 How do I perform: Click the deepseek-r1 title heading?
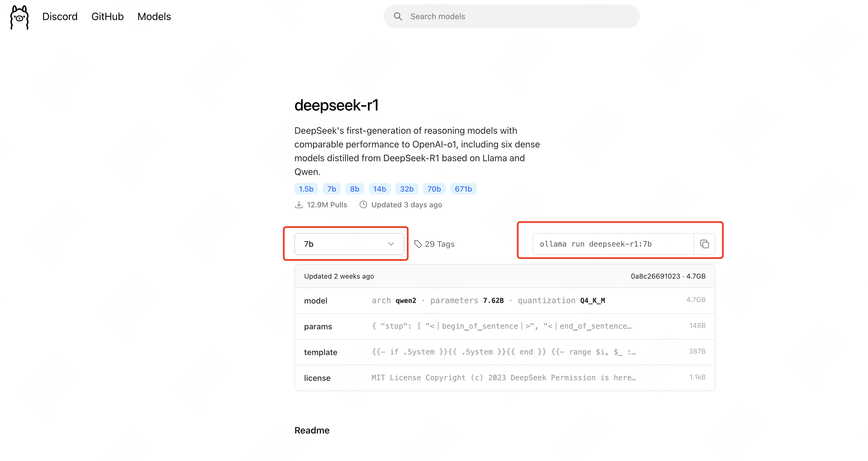336,105
